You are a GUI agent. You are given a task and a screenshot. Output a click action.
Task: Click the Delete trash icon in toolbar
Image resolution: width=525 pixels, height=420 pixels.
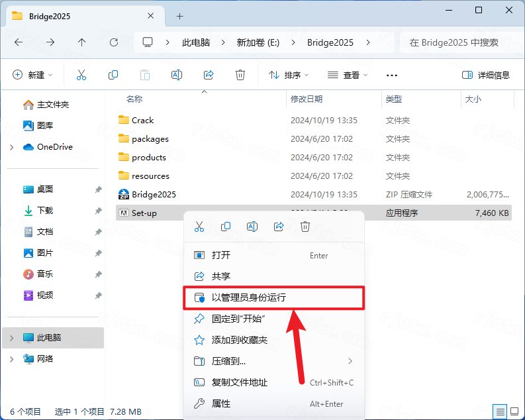pos(240,76)
